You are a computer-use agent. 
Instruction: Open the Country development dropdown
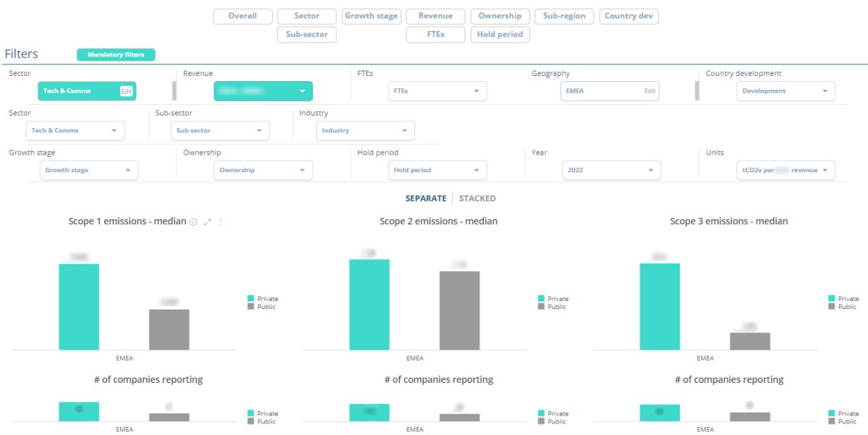[x=786, y=91]
